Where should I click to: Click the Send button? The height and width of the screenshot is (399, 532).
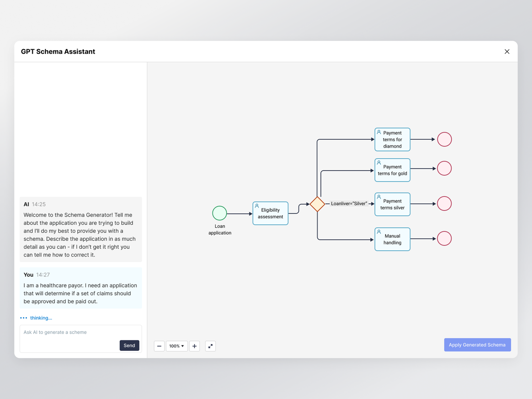129,345
